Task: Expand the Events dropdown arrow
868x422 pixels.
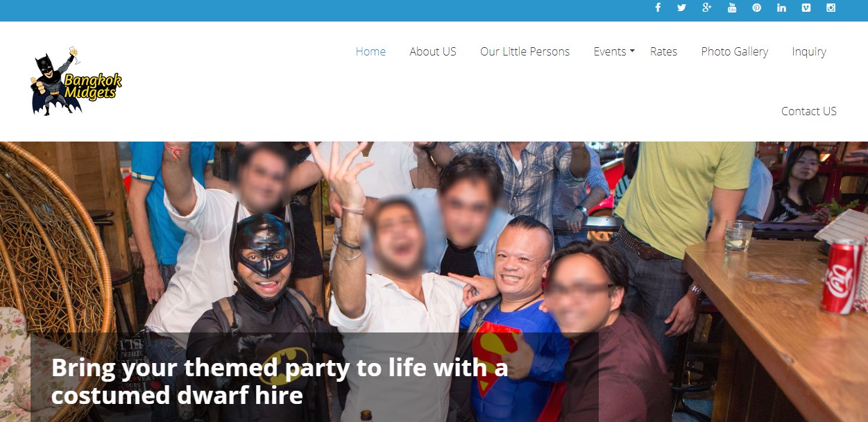Action: (632, 51)
